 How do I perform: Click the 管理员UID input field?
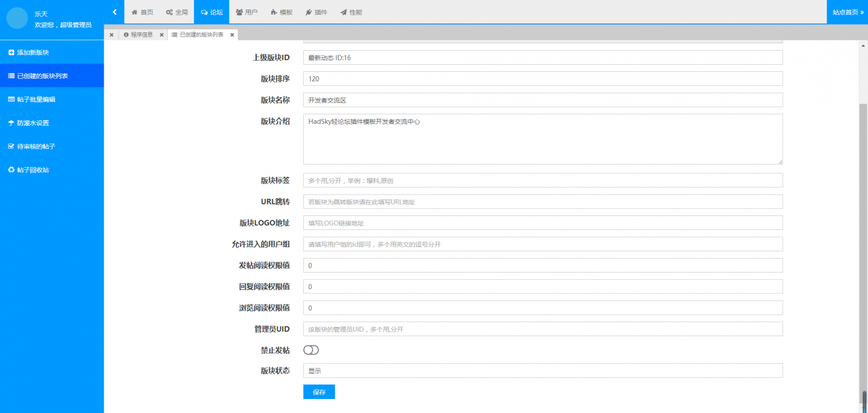(543, 329)
